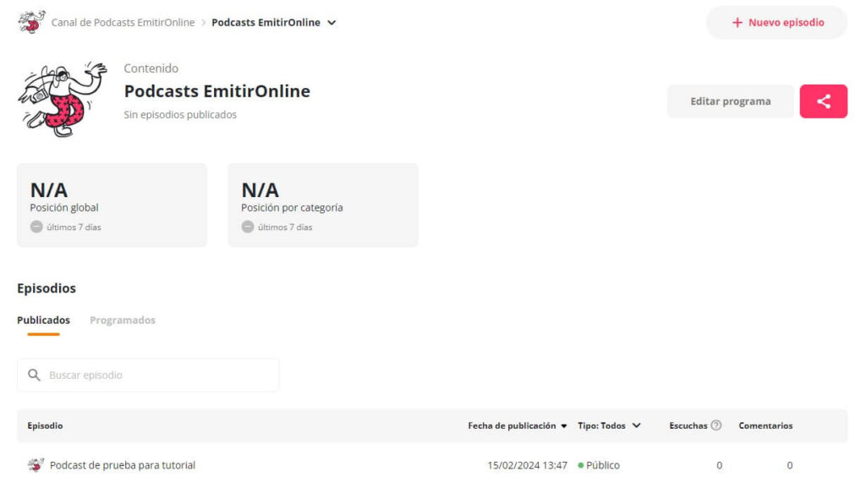
Task: Click the Podcast de prueba episode thumbnail
Action: [x=36, y=465]
